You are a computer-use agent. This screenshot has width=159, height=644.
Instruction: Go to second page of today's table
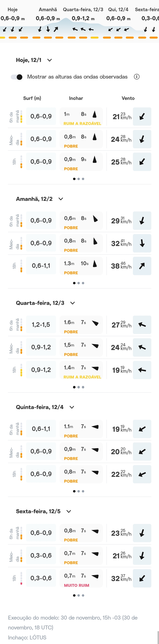point(79,179)
